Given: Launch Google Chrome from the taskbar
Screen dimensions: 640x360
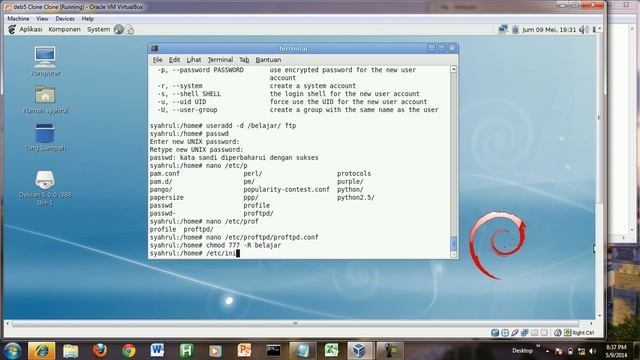Looking at the screenshot, I should (x=129, y=351).
